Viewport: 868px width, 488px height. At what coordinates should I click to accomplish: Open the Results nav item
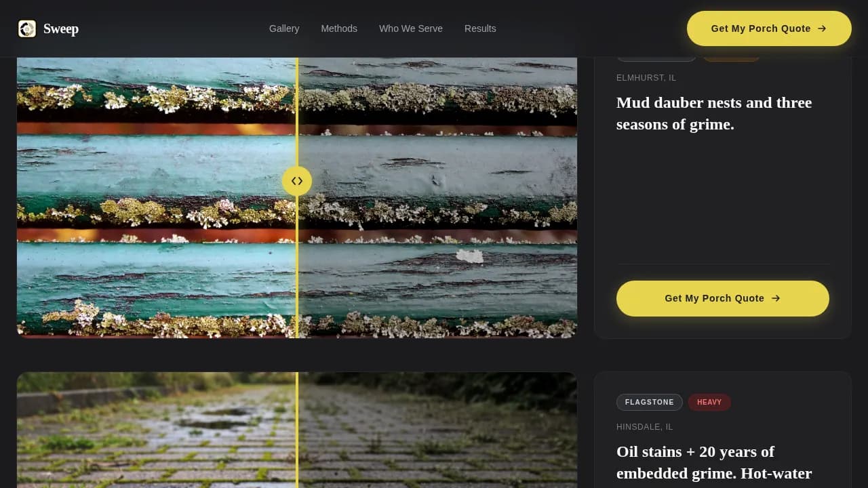[x=480, y=28]
